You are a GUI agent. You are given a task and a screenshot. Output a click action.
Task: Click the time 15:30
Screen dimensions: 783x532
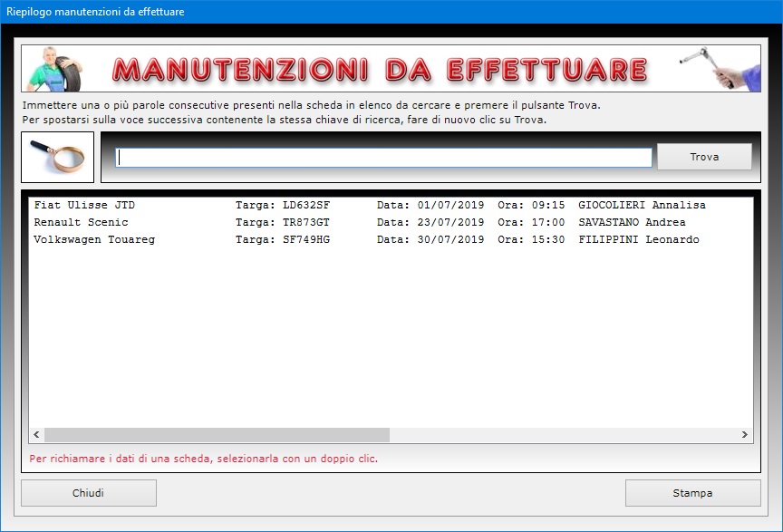tap(548, 240)
